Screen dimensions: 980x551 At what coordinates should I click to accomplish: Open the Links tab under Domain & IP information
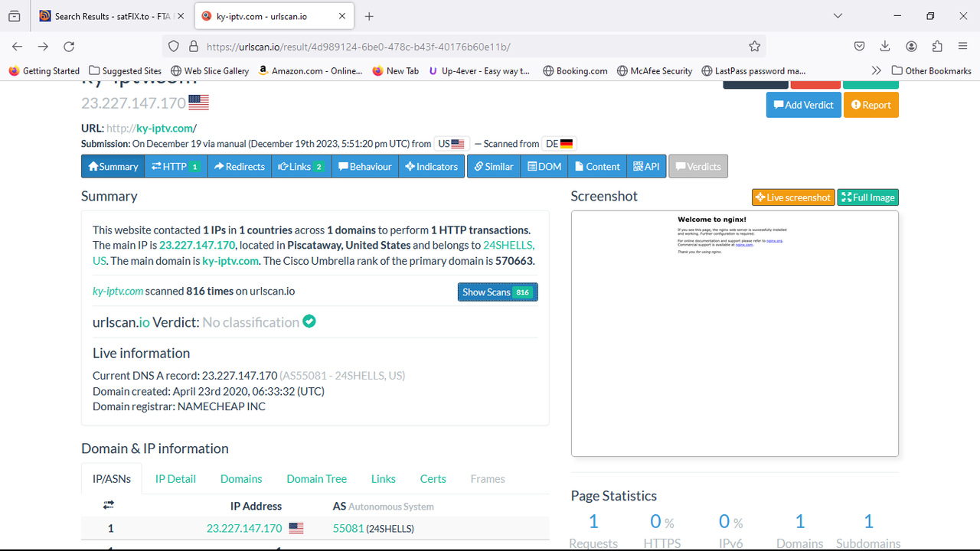click(x=384, y=478)
